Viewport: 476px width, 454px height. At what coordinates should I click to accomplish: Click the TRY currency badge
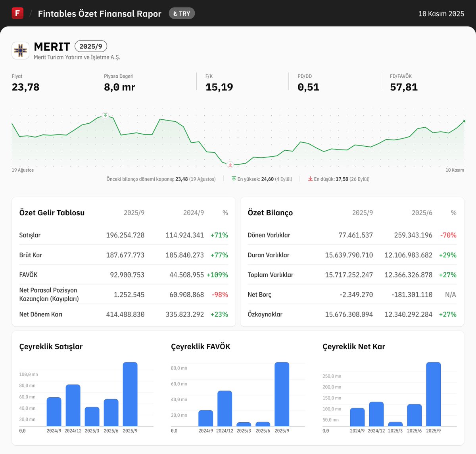click(x=182, y=13)
